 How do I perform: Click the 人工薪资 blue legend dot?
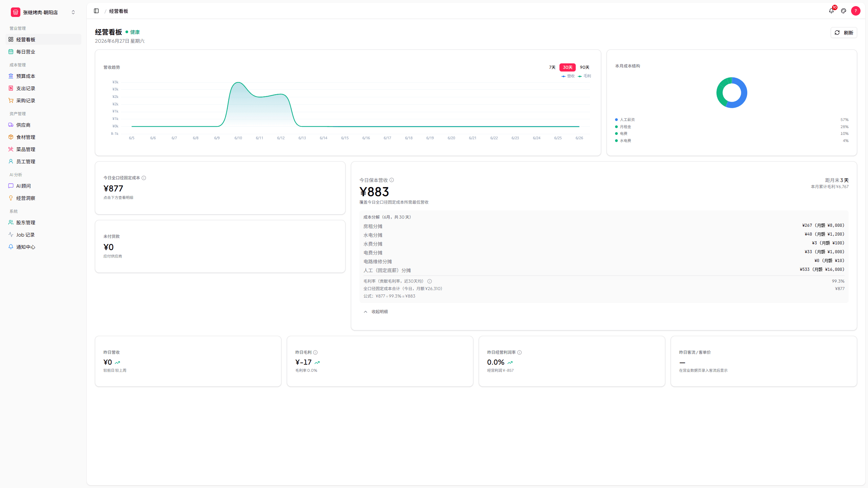pos(616,120)
